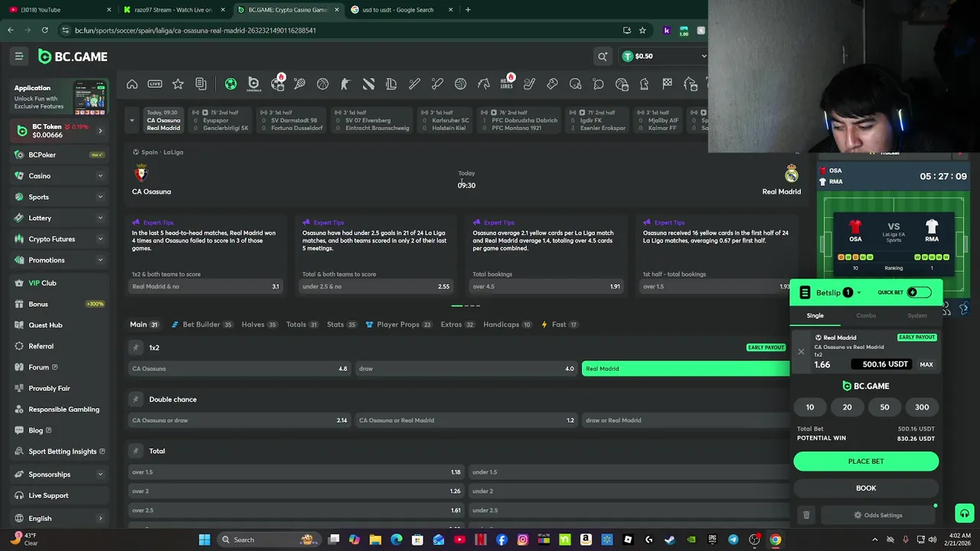Switch to the Player Props tab
Image resolution: width=980 pixels, height=551 pixels.
[398, 324]
